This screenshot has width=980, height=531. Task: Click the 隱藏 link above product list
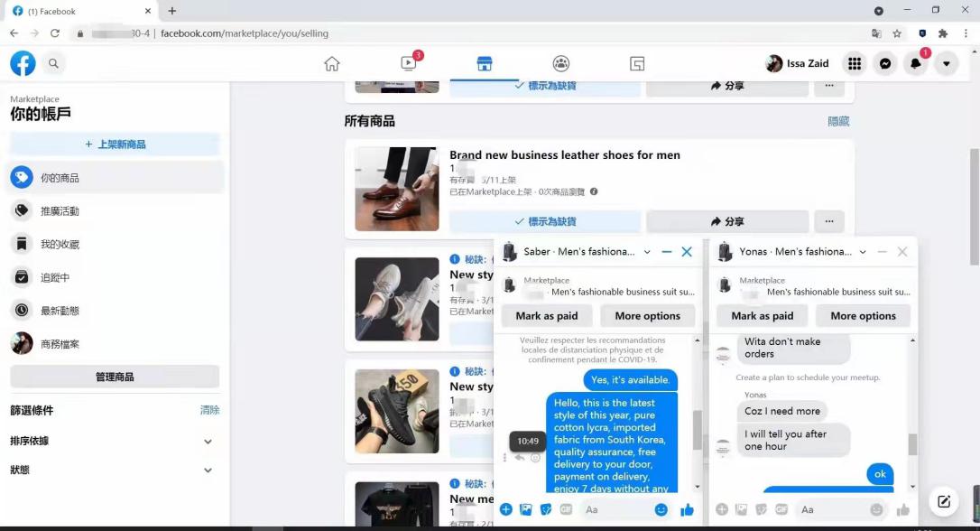(838, 120)
